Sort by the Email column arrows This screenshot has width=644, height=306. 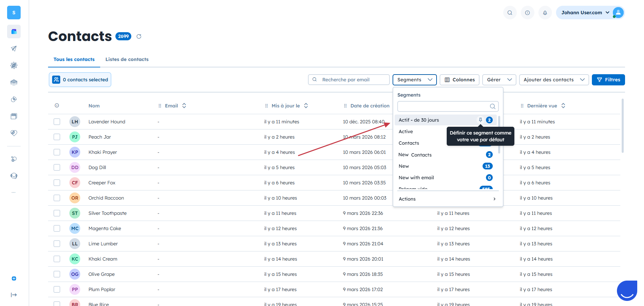click(184, 106)
